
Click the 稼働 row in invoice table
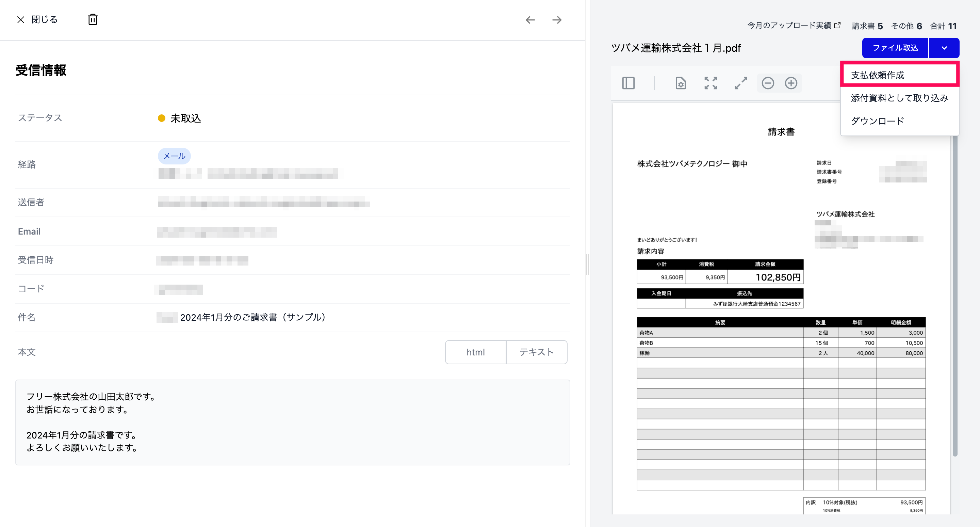pos(781,353)
